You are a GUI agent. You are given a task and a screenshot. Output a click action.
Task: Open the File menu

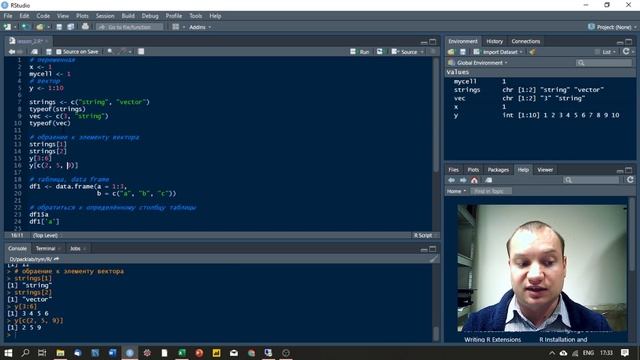pos(8,16)
